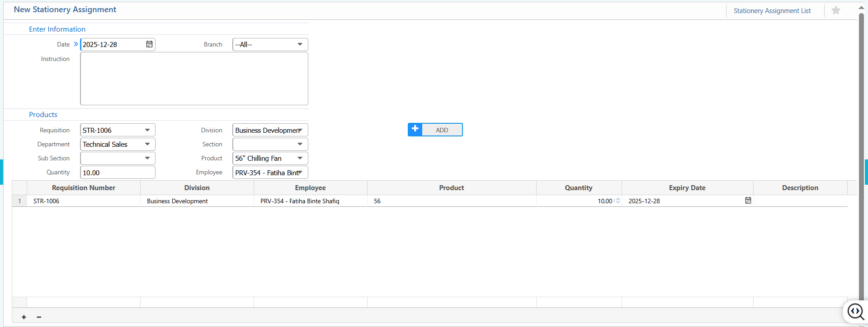Image resolution: width=868 pixels, height=327 pixels.
Task: Click the scrollbar up arrow
Action: click(x=861, y=8)
